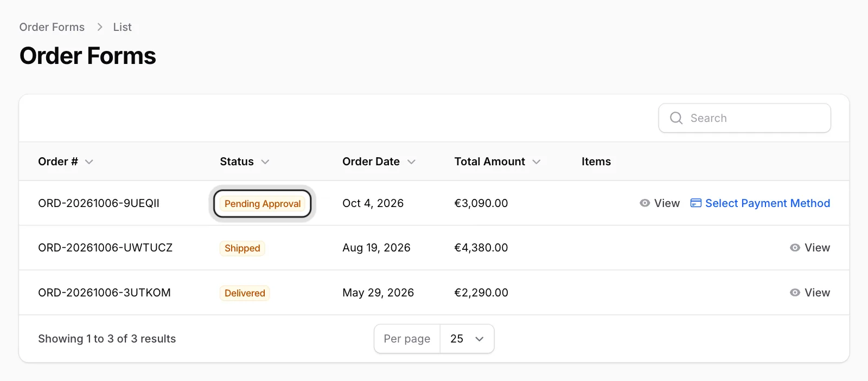
Task: Click credit card icon beside Select Payment Method
Action: 695,203
